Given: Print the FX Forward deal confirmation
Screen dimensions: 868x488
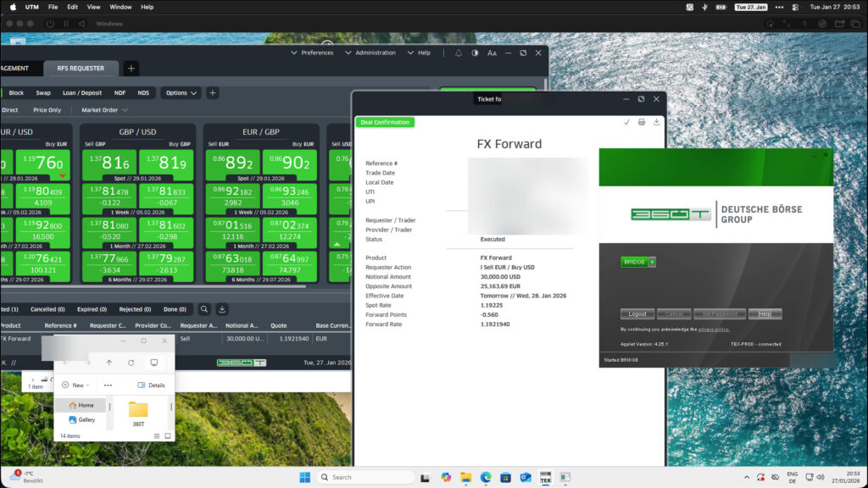Looking at the screenshot, I should tap(642, 123).
